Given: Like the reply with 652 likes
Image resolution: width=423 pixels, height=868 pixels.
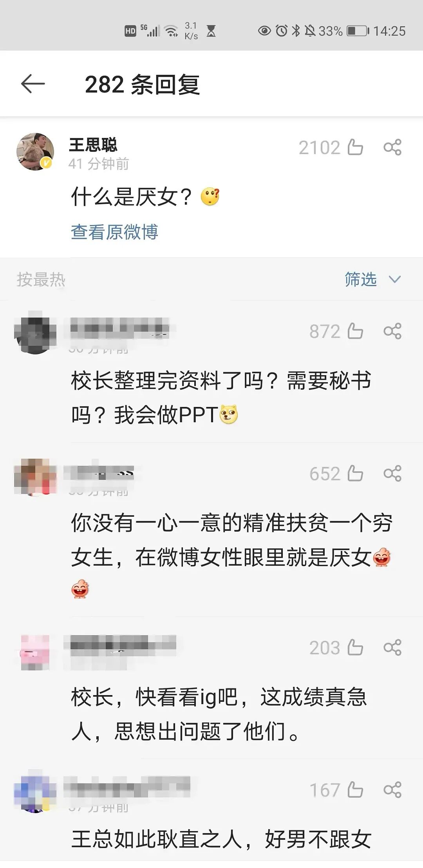Looking at the screenshot, I should point(355,473).
